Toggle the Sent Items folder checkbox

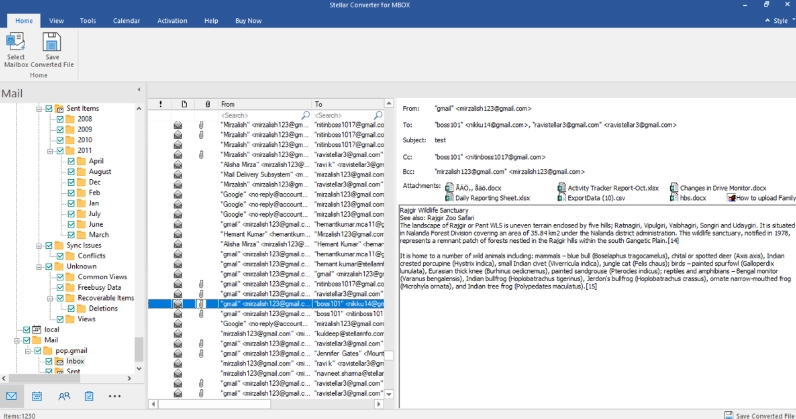pyautogui.click(x=49, y=108)
